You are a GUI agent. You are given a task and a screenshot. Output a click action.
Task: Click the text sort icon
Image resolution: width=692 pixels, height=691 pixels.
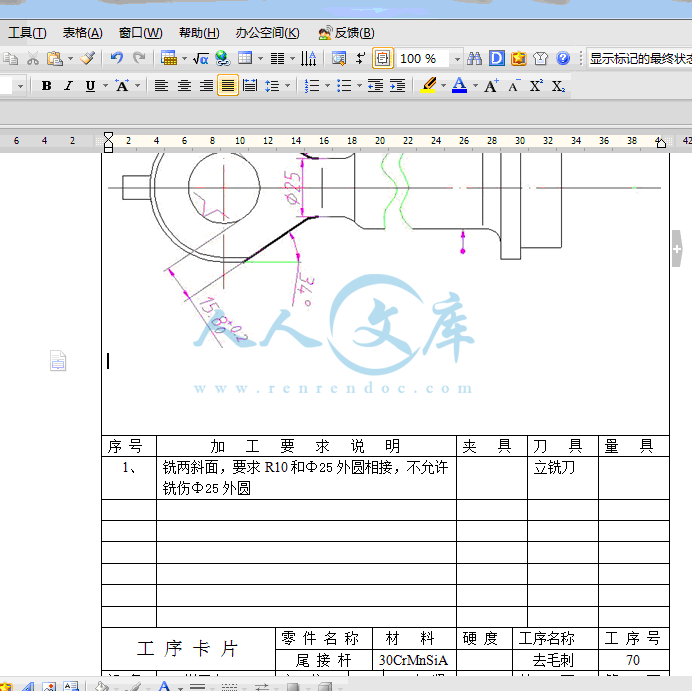click(308, 58)
